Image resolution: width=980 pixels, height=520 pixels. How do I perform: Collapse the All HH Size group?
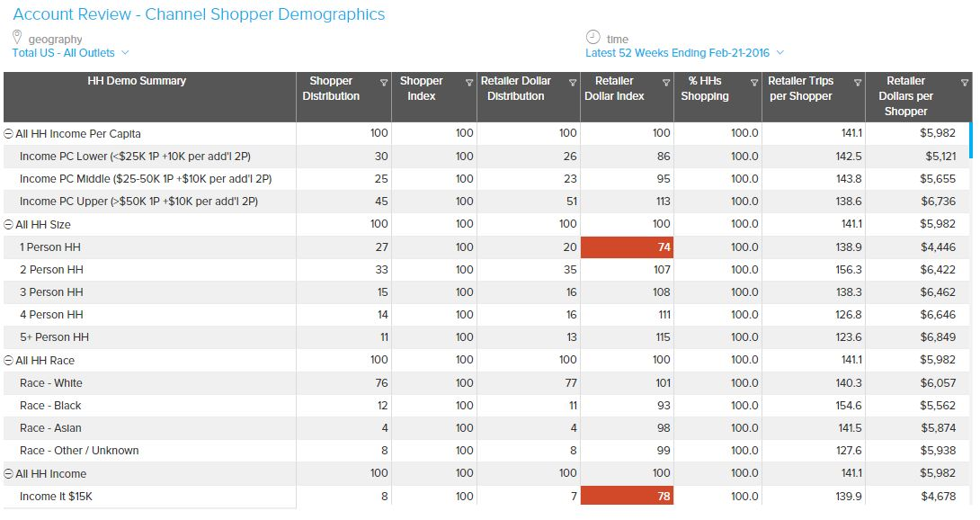9,224
